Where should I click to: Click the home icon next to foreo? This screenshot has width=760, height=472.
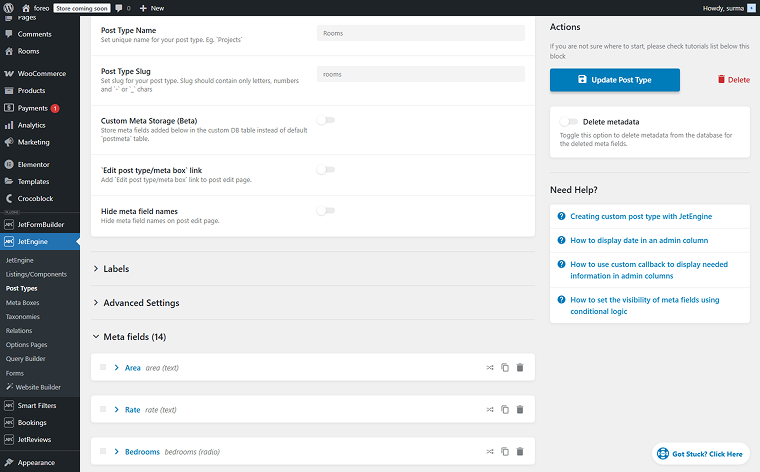point(26,8)
